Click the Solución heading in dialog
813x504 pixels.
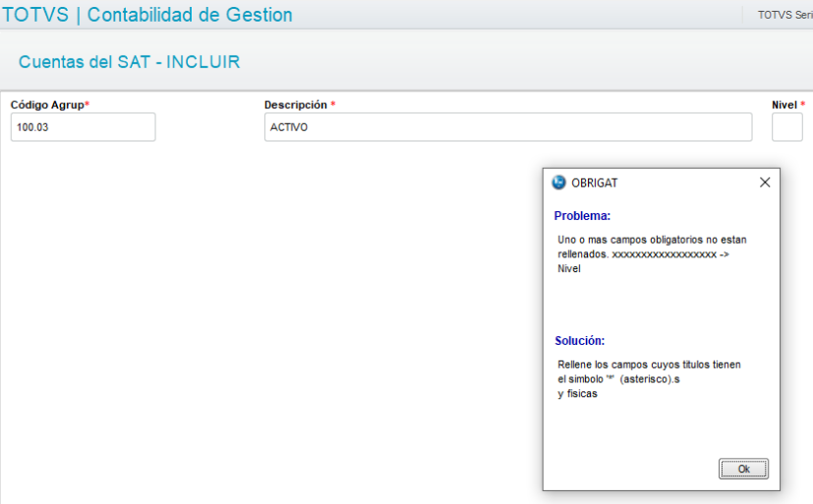coord(580,341)
